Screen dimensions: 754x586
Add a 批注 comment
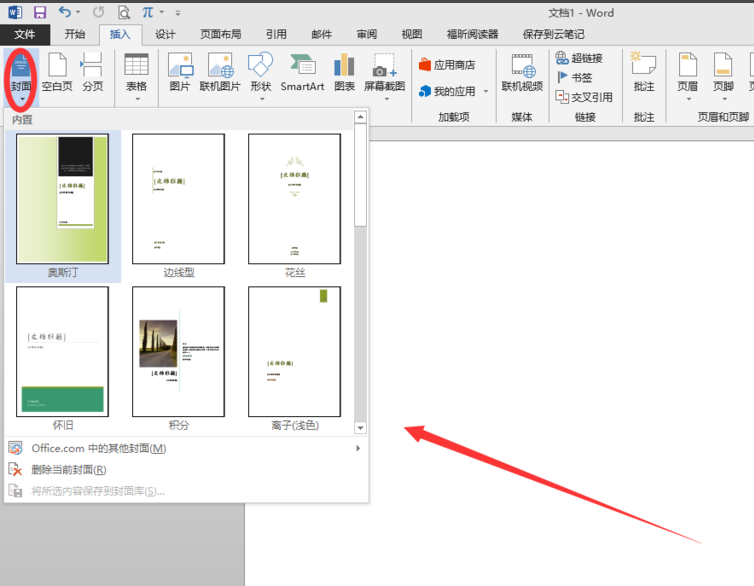[643, 73]
